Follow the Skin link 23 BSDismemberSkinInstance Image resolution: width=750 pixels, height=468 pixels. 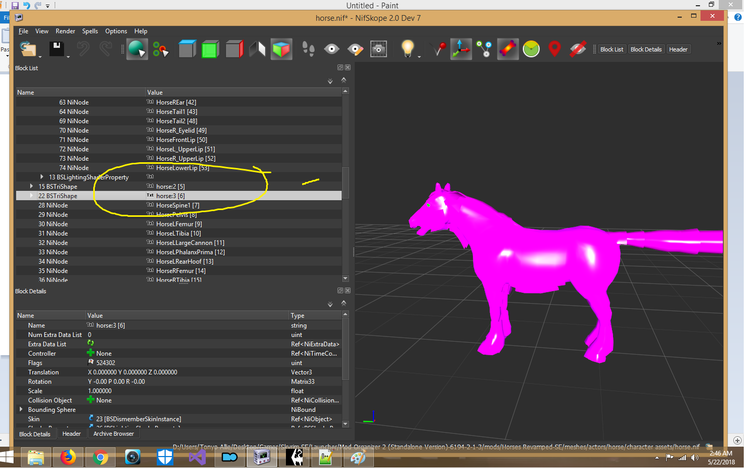(138, 419)
